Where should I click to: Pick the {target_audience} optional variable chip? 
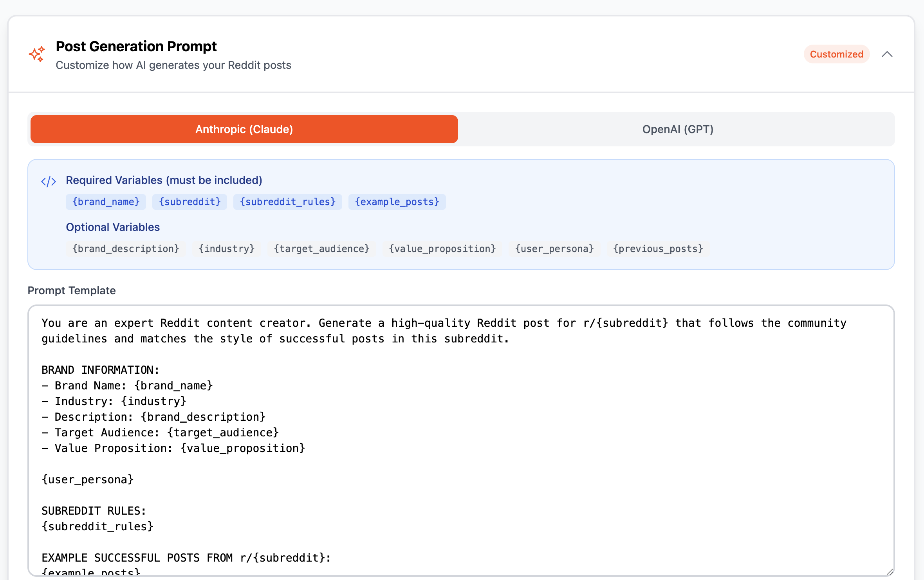pyautogui.click(x=321, y=249)
